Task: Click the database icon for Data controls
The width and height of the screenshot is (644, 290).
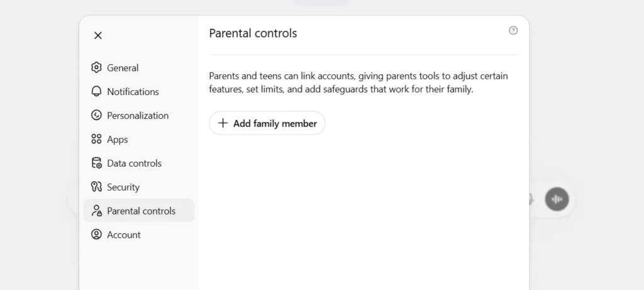Action: click(96, 163)
